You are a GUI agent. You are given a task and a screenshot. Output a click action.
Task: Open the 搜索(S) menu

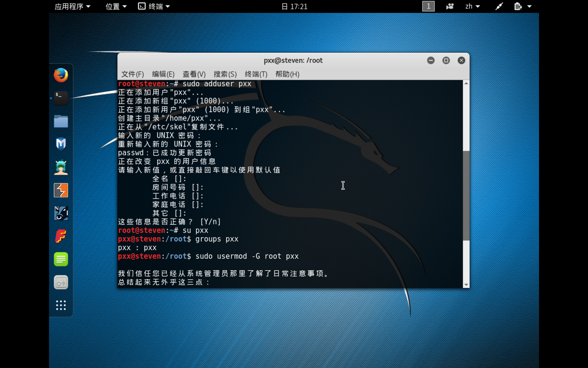(x=225, y=74)
